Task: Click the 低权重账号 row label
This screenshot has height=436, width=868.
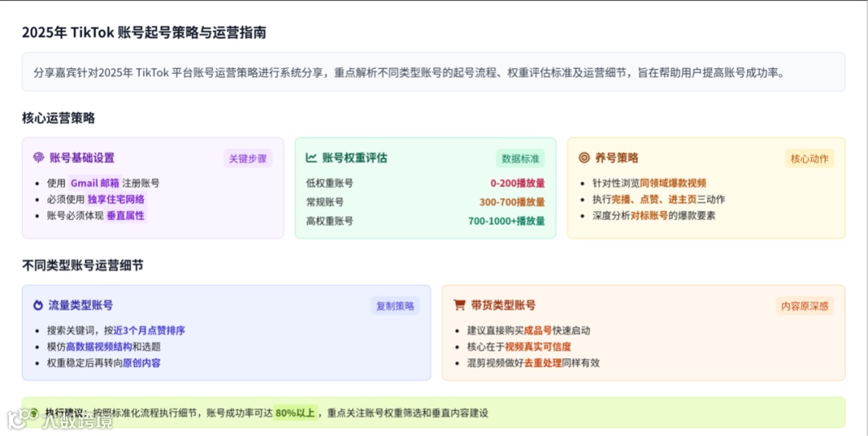Action: point(330,183)
